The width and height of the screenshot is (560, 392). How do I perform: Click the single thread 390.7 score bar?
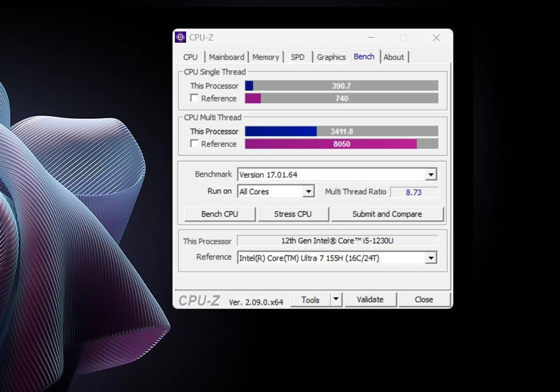[x=342, y=86]
